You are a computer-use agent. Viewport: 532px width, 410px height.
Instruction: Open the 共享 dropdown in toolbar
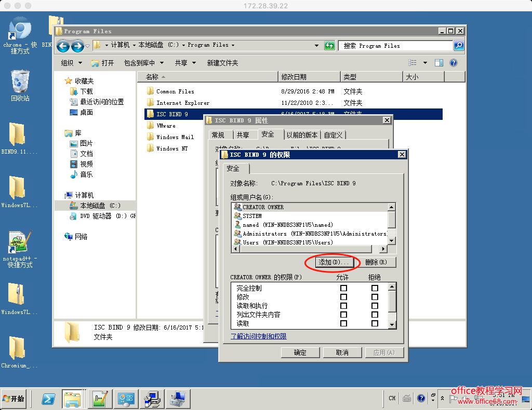pyautogui.click(x=185, y=63)
